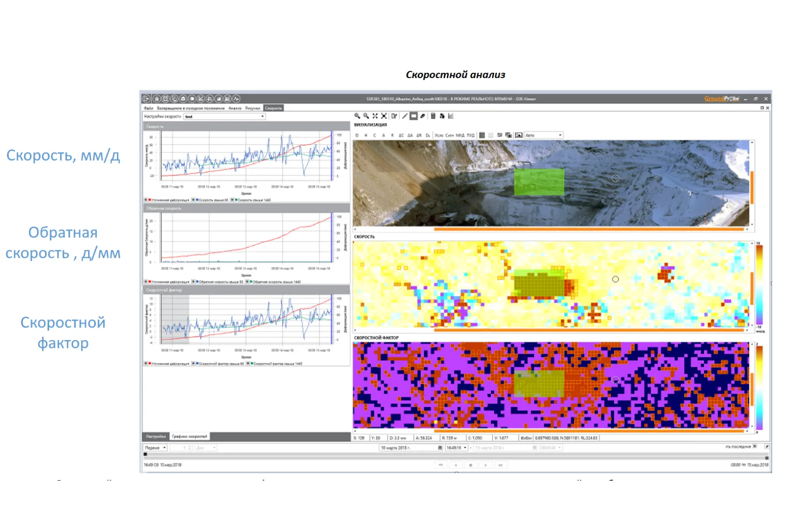This screenshot has height=532, width=798.
Task: Click the home icon in title bar
Action: pos(157,99)
